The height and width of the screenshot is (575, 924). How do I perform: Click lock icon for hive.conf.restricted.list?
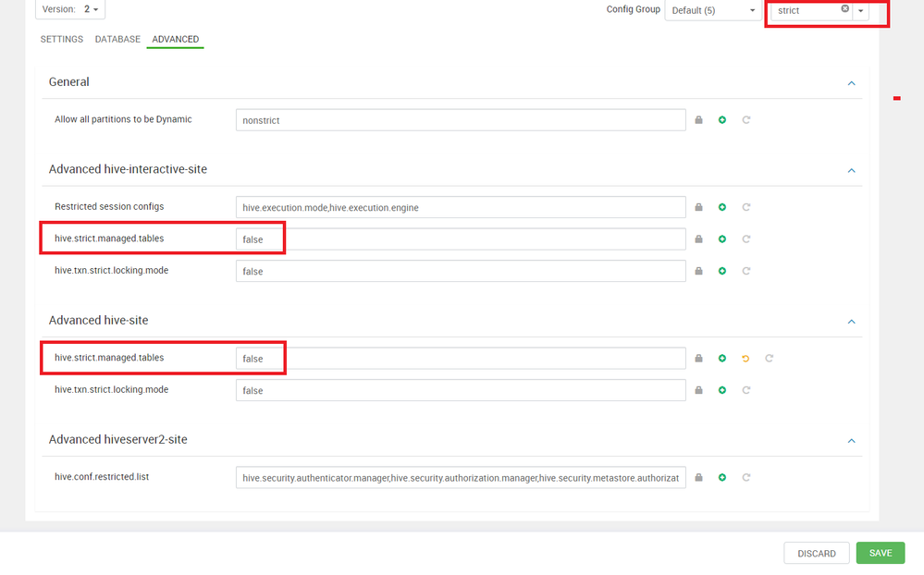(698, 477)
